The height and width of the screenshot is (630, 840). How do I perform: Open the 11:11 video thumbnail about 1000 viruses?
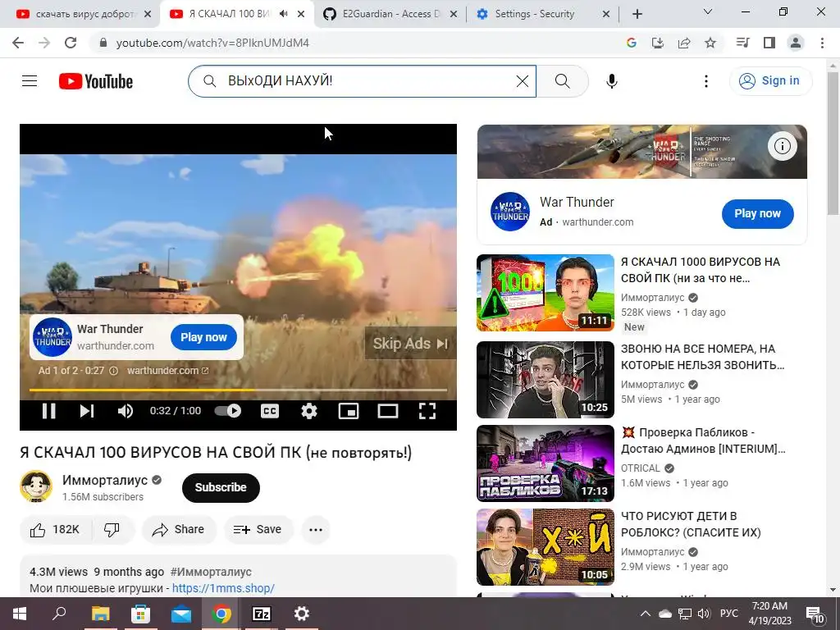pos(546,293)
